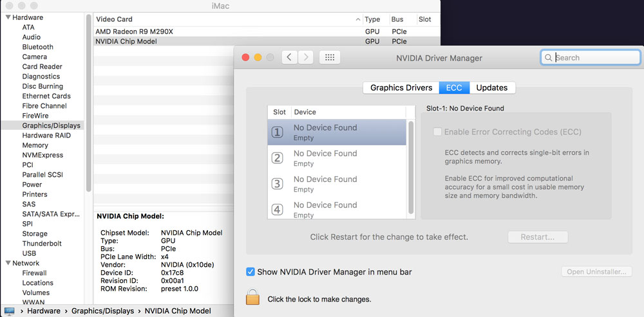The width and height of the screenshot is (644, 317).
Task: Open the Updates tab
Action: click(492, 87)
